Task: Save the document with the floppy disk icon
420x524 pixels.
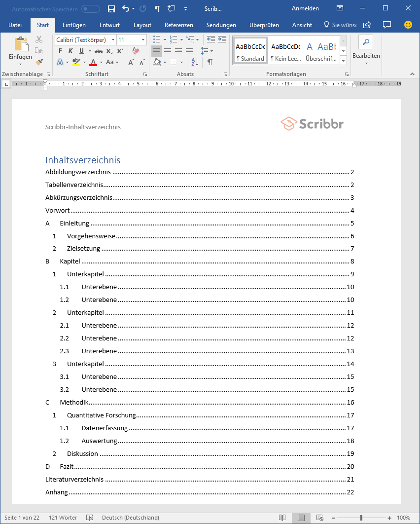Action: 111,9
